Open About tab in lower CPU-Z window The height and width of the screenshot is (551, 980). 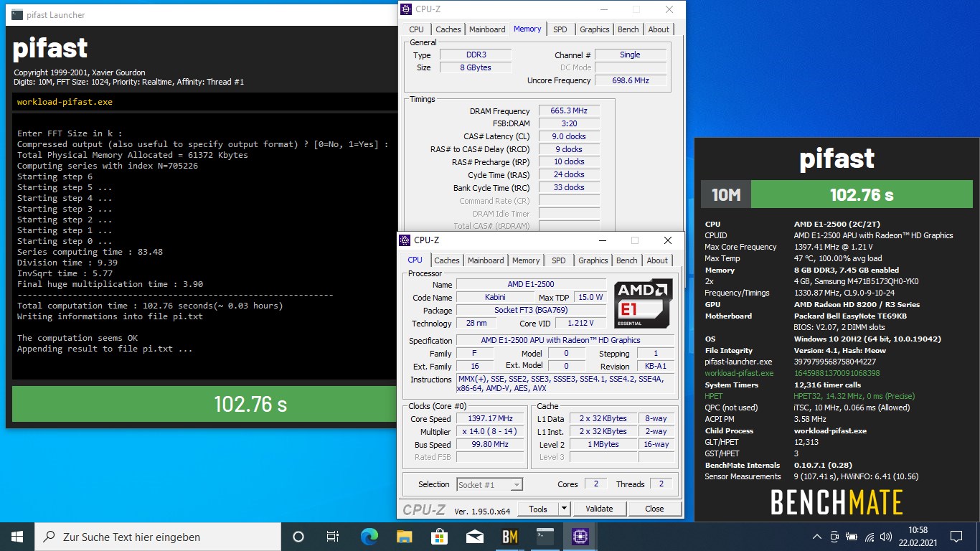657,260
